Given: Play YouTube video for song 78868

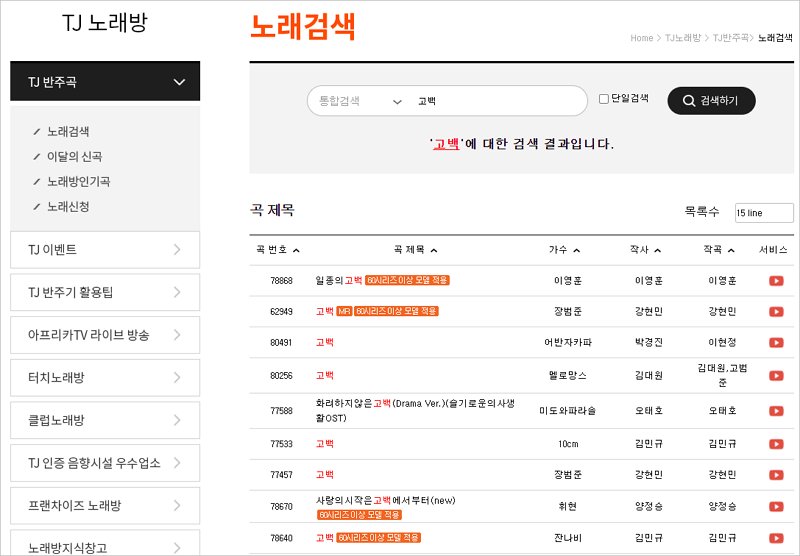Looking at the screenshot, I should click(775, 281).
